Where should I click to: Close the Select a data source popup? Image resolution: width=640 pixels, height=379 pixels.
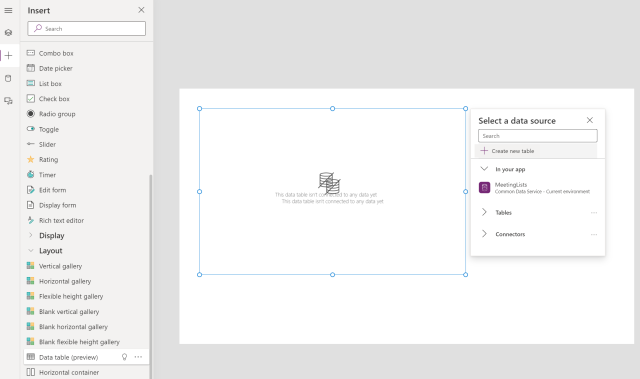[590, 120]
